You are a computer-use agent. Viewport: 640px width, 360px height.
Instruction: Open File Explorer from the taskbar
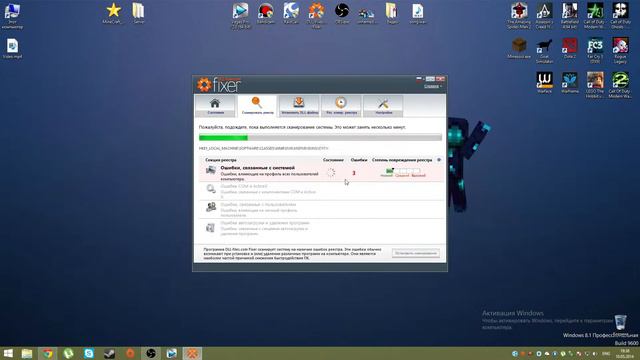point(27,353)
